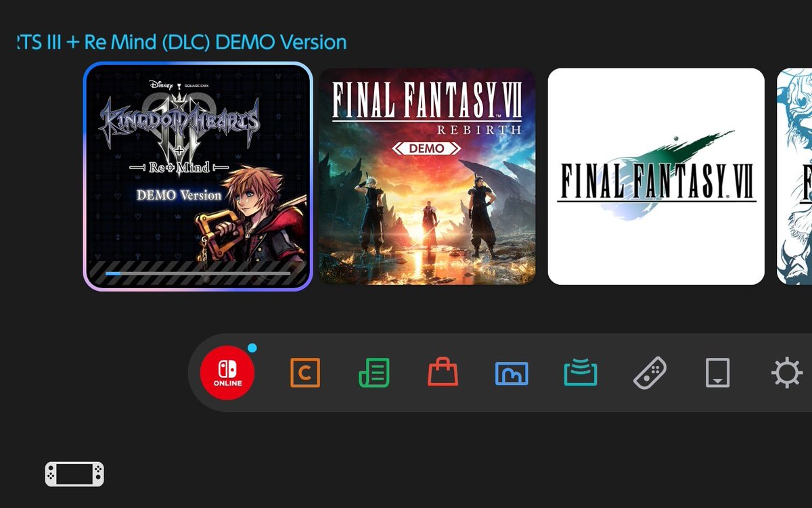Open the Controllers menu
The height and width of the screenshot is (508, 812).
point(650,373)
